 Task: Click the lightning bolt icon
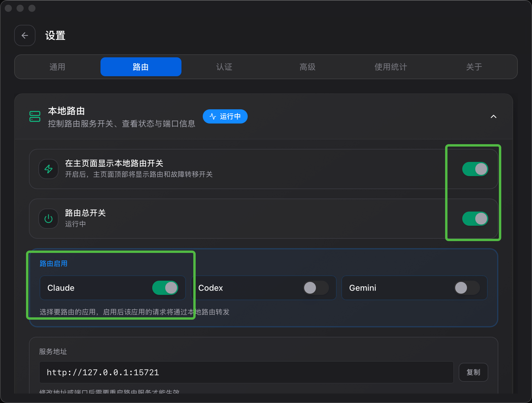pos(48,169)
